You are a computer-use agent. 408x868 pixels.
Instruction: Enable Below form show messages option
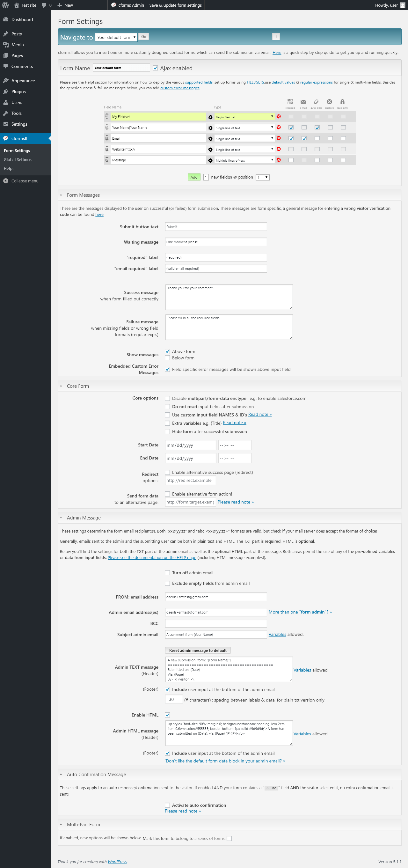pyautogui.click(x=167, y=358)
